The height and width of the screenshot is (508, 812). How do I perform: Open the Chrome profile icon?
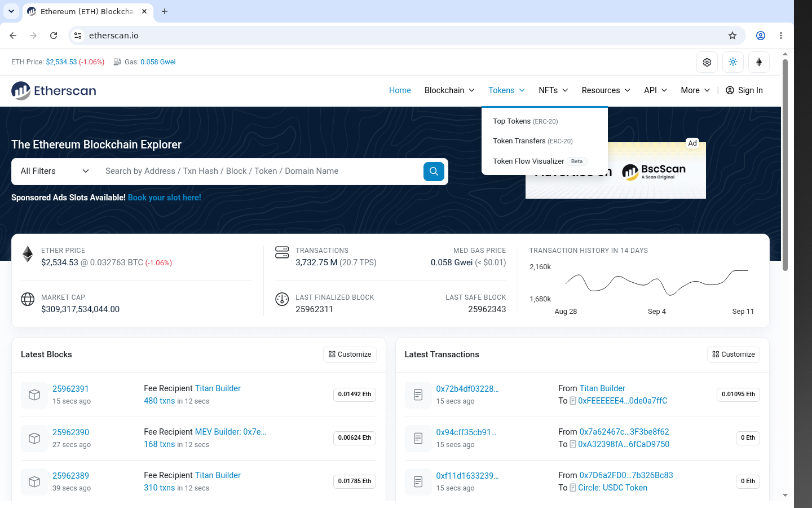pos(761,36)
